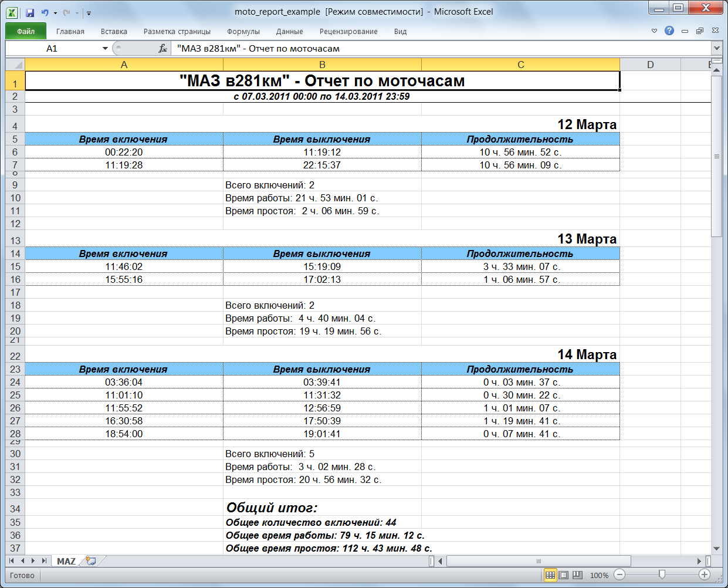728x588 pixels.
Task: Go to last sheet tab navigation arrow
Action: [44, 561]
